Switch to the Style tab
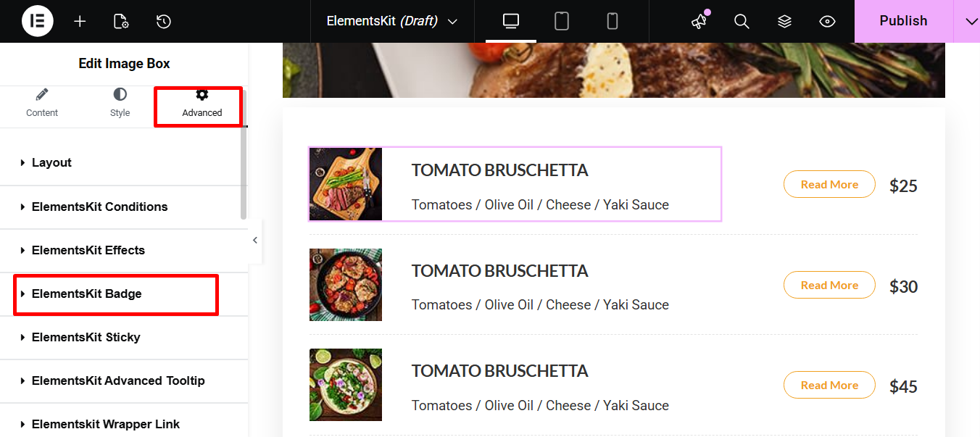The height and width of the screenshot is (437, 980). coord(120,103)
